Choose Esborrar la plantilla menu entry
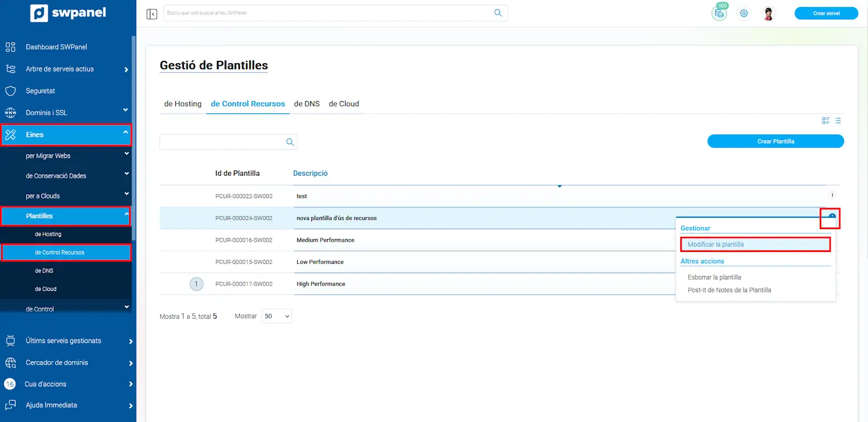The image size is (868, 422). point(714,278)
